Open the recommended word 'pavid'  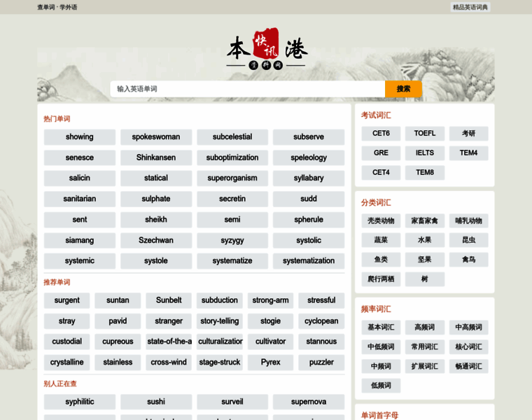pyautogui.click(x=118, y=321)
